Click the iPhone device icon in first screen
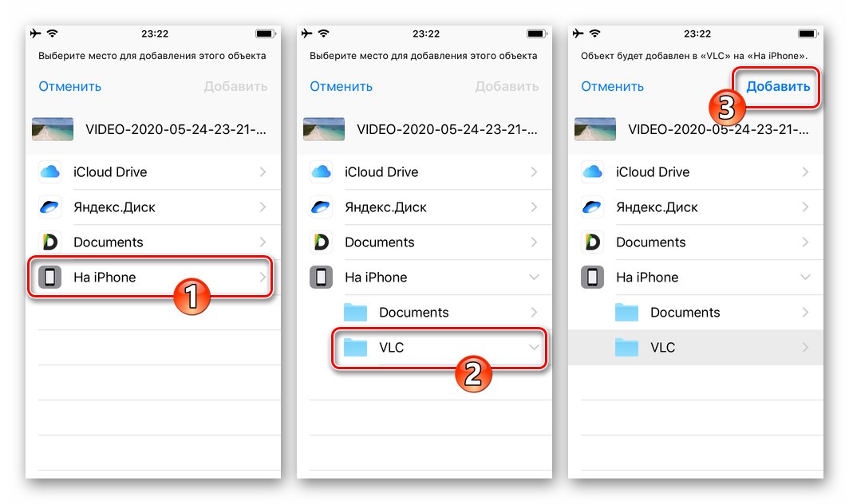This screenshot has width=849, height=504. point(49,278)
